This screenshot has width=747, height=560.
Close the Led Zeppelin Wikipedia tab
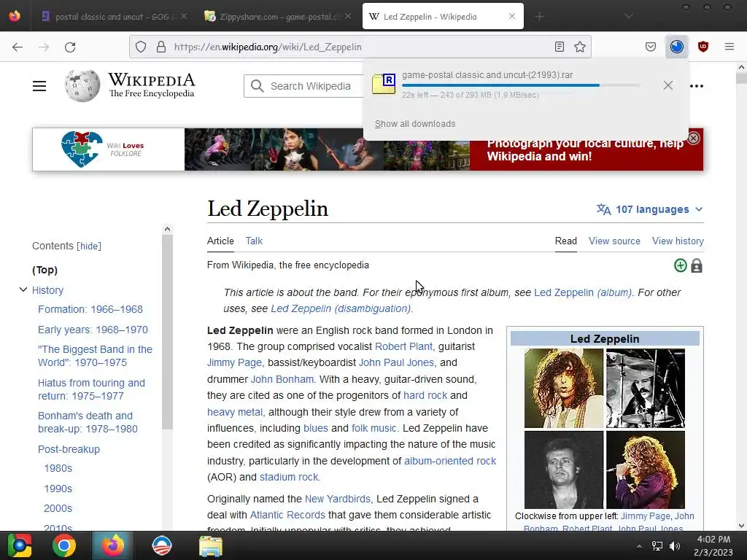click(511, 16)
